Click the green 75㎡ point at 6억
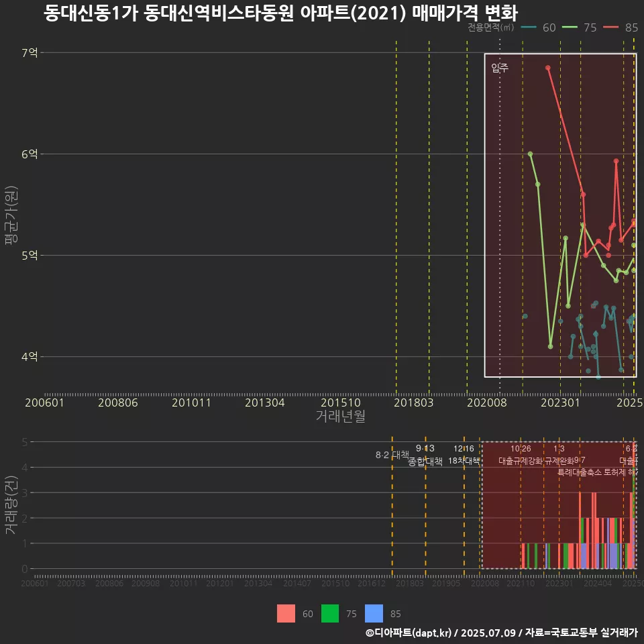The width and height of the screenshot is (644, 644). click(x=530, y=154)
